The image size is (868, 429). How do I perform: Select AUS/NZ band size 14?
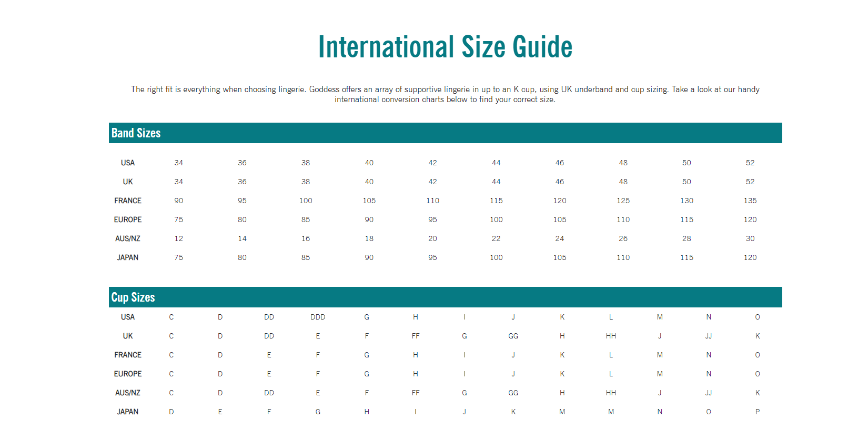coord(242,238)
